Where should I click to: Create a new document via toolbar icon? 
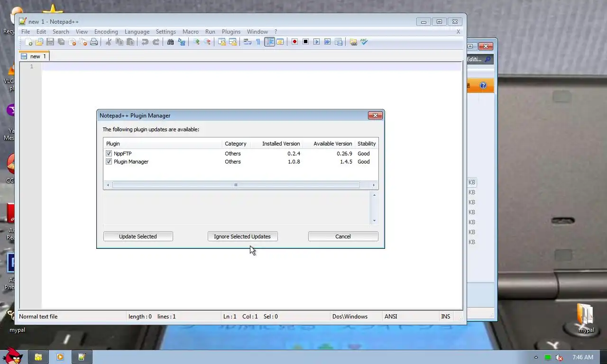tap(28, 42)
